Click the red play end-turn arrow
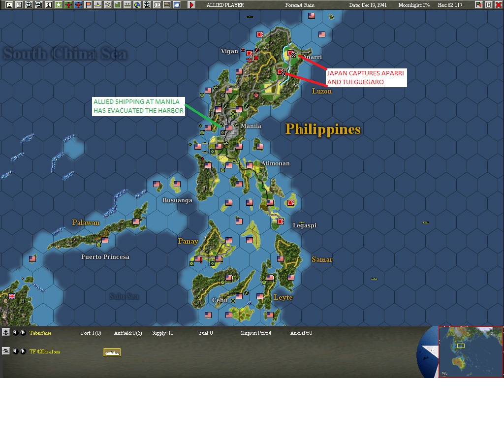 click(x=191, y=5)
